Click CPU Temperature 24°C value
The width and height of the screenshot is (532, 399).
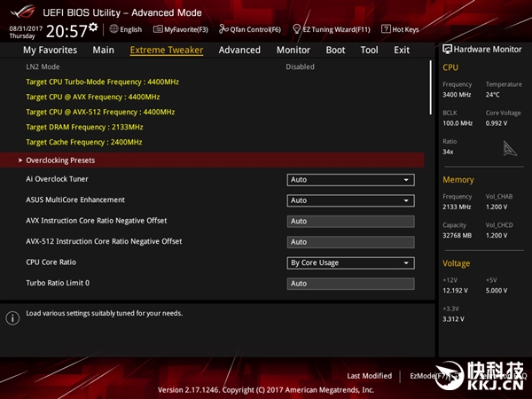(x=493, y=95)
